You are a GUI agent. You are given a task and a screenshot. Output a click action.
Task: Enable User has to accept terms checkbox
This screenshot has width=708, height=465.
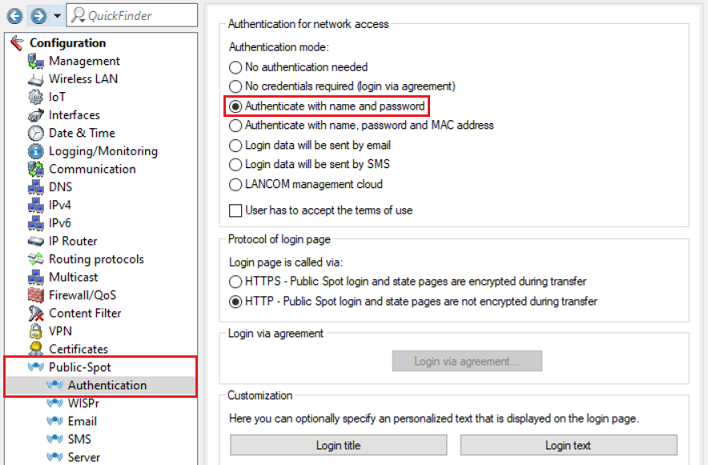point(236,210)
